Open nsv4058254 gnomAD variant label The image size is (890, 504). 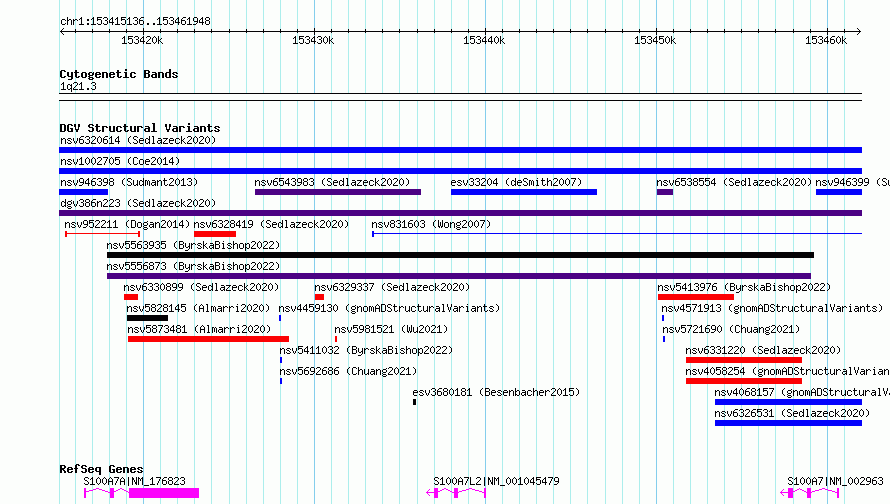pos(787,371)
